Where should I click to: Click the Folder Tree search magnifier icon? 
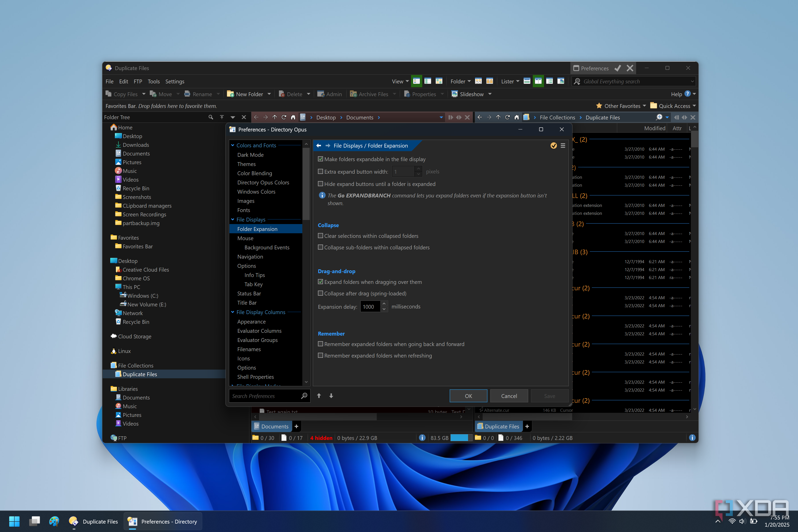point(211,117)
